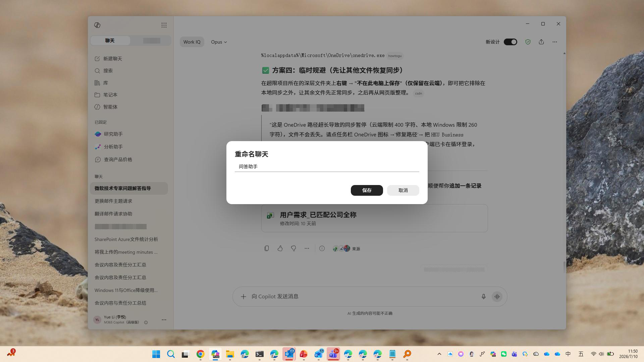Screen dimensions: 644x362
Task: Open the howtogu citation chip
Action: click(395, 56)
